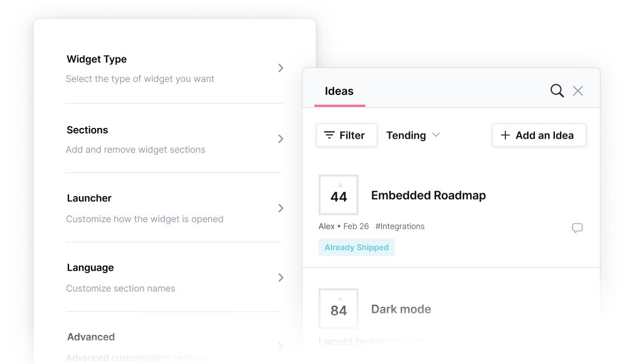Select the Widget Type menu label
The width and height of the screenshot is (626, 364).
pos(97,59)
